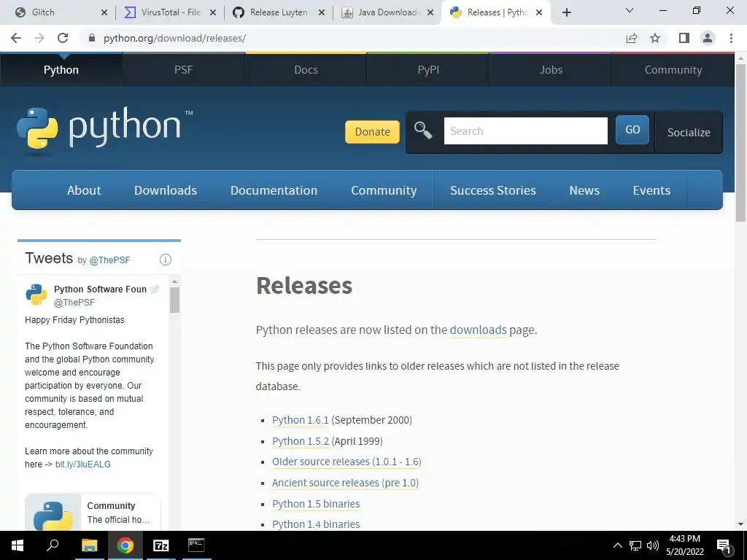This screenshot has width=747, height=560.
Task: Click the yellow Donate button
Action: [373, 132]
